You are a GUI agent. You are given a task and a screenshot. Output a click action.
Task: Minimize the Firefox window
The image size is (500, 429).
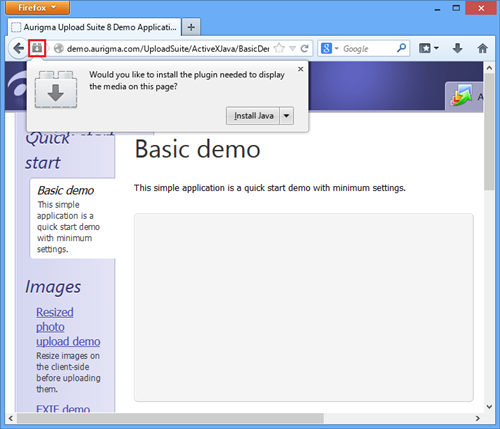437,9
